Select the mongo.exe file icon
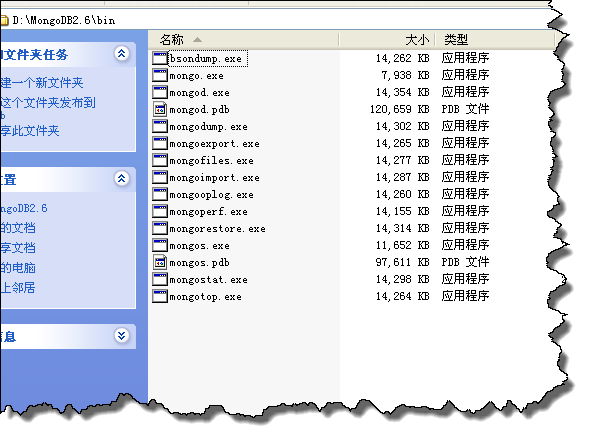Screen dimensions: 592x440 (x=160, y=75)
